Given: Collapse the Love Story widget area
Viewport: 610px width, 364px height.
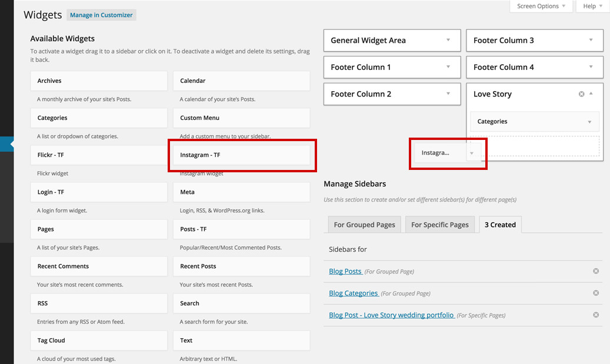Looking at the screenshot, I should [591, 94].
